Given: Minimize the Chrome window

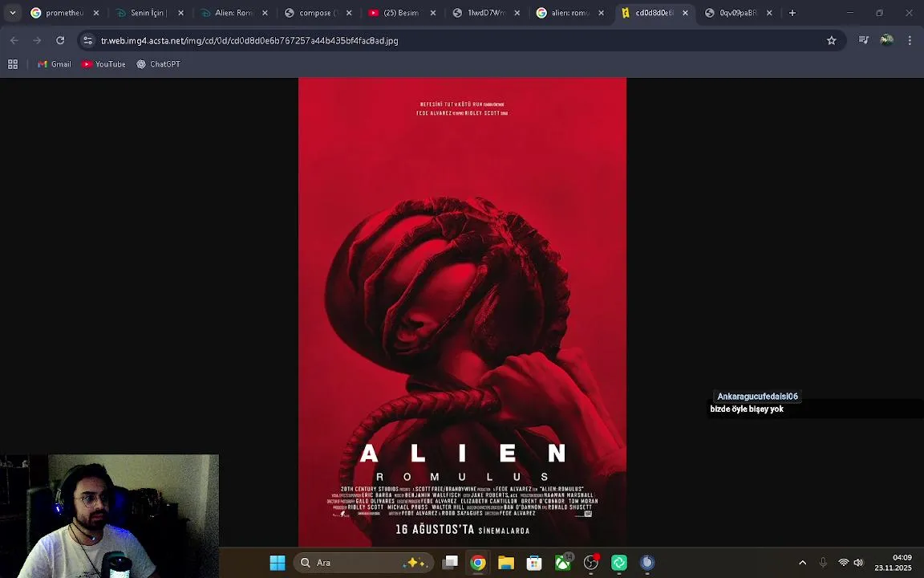Looking at the screenshot, I should [x=849, y=13].
